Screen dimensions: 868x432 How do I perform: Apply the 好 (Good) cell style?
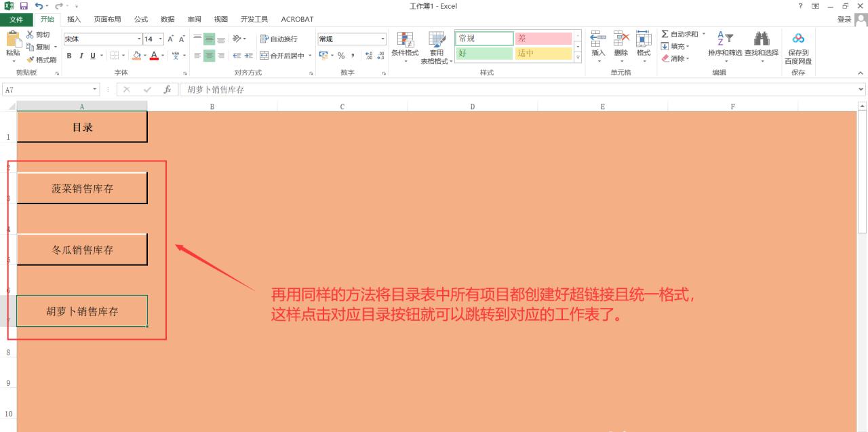[484, 54]
